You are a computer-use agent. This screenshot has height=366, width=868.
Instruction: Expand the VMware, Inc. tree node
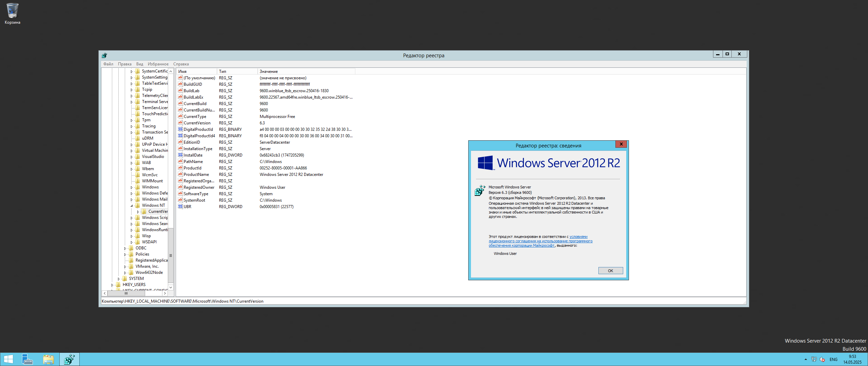[x=125, y=267]
